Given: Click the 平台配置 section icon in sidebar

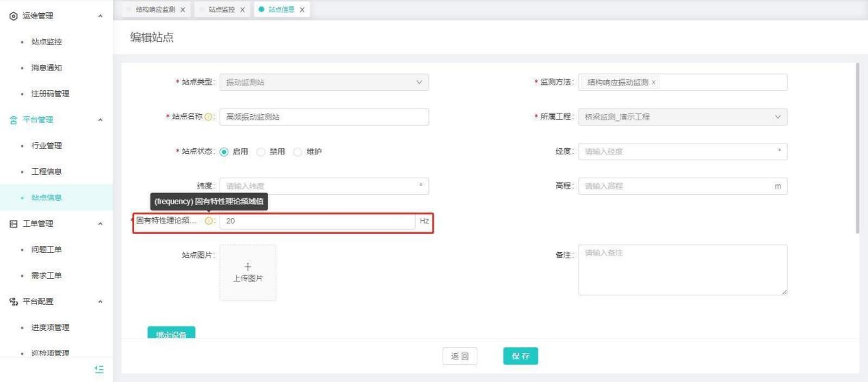Looking at the screenshot, I should tap(14, 301).
